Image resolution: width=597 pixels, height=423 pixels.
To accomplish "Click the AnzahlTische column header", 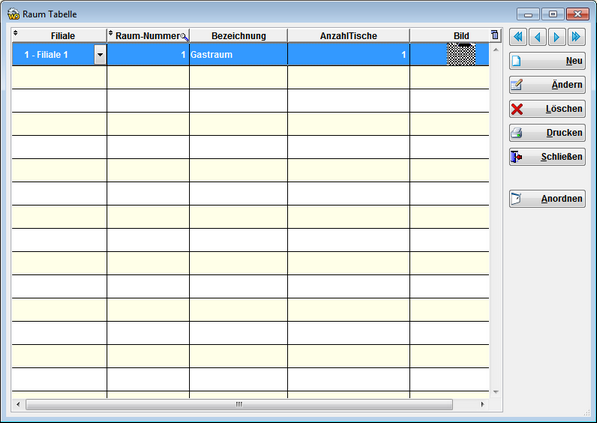I will point(348,36).
